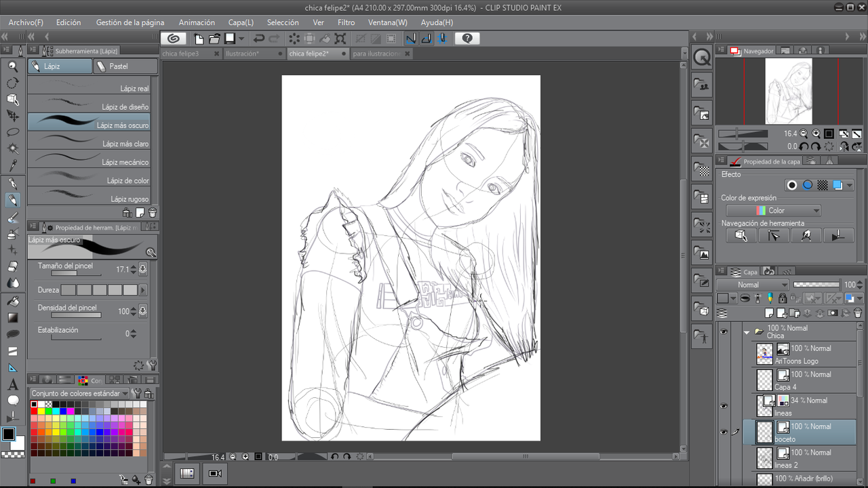Click the Densidad del pincel slider

(76, 314)
